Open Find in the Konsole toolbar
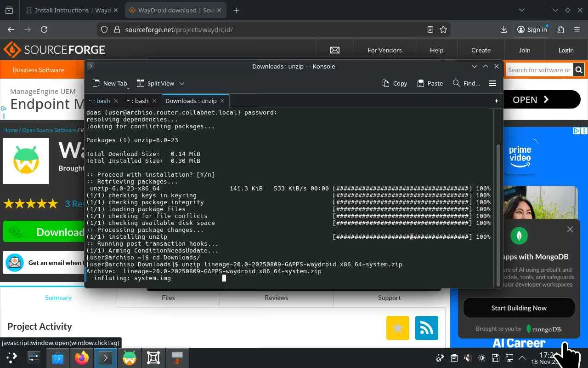The image size is (588, 368). pos(466,83)
